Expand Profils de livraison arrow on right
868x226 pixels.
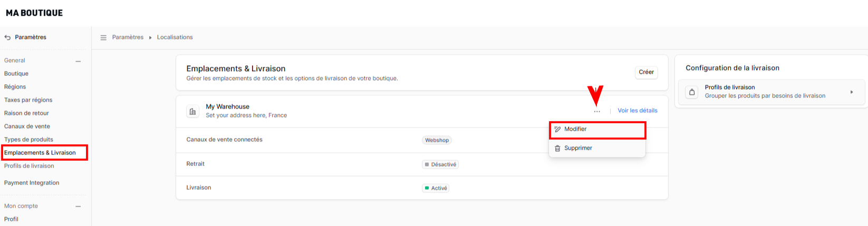point(852,92)
